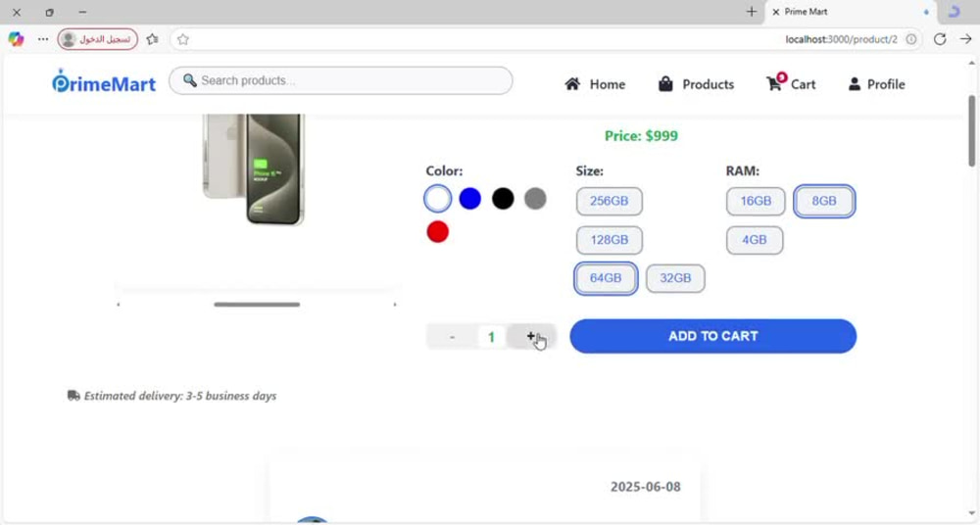Open the Products page
The width and height of the screenshot is (980, 525).
click(x=696, y=84)
